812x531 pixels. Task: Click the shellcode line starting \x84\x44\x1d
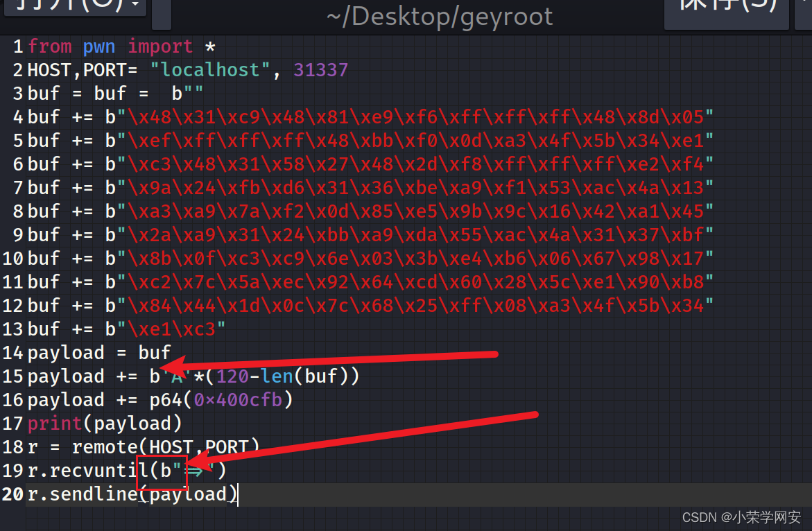tap(371, 305)
